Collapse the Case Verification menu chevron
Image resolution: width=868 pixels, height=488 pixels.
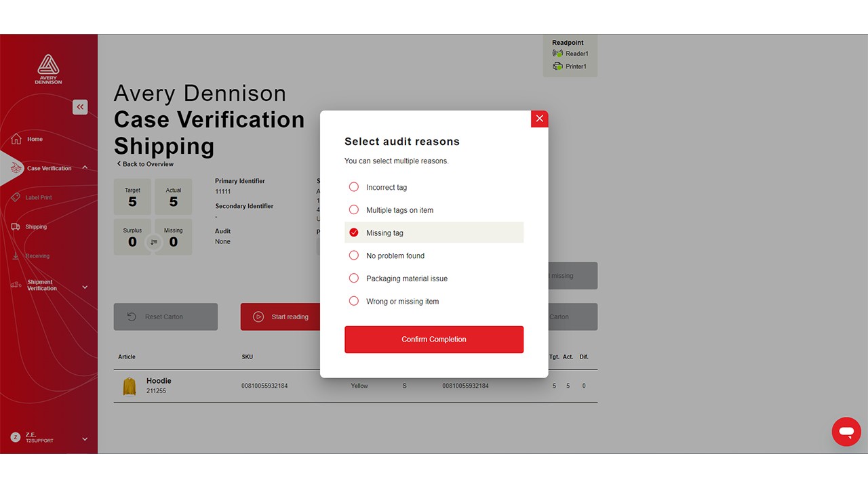click(x=85, y=168)
